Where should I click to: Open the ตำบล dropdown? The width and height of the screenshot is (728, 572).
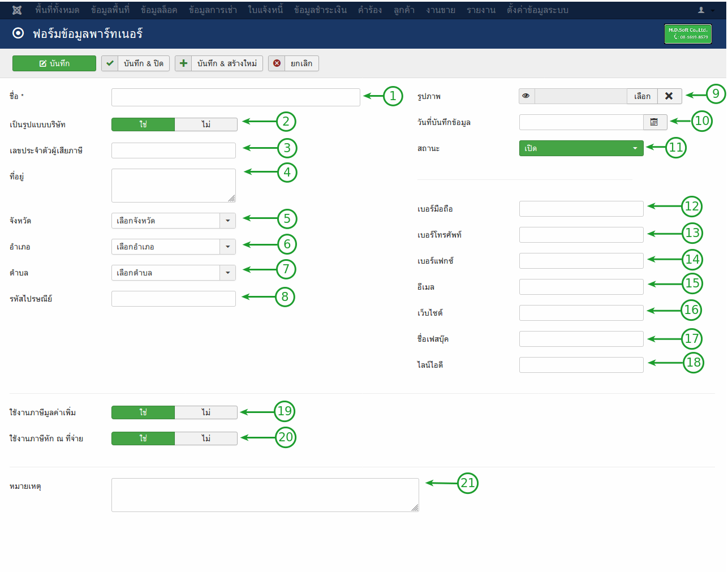173,273
